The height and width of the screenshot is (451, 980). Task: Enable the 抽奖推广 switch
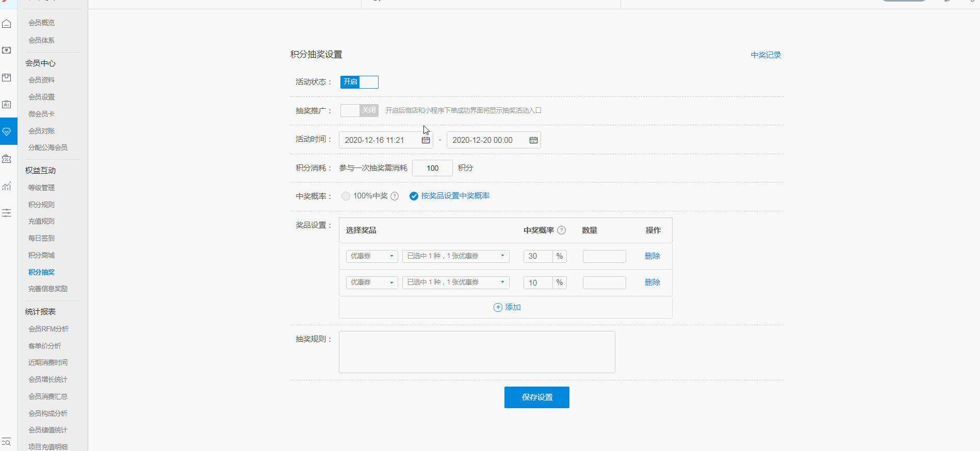[x=359, y=110]
